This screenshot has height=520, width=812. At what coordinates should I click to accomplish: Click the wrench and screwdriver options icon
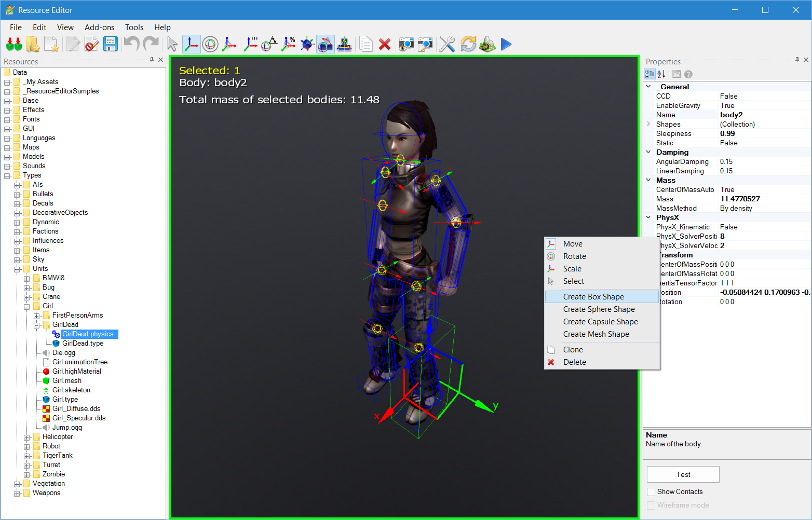pos(446,45)
